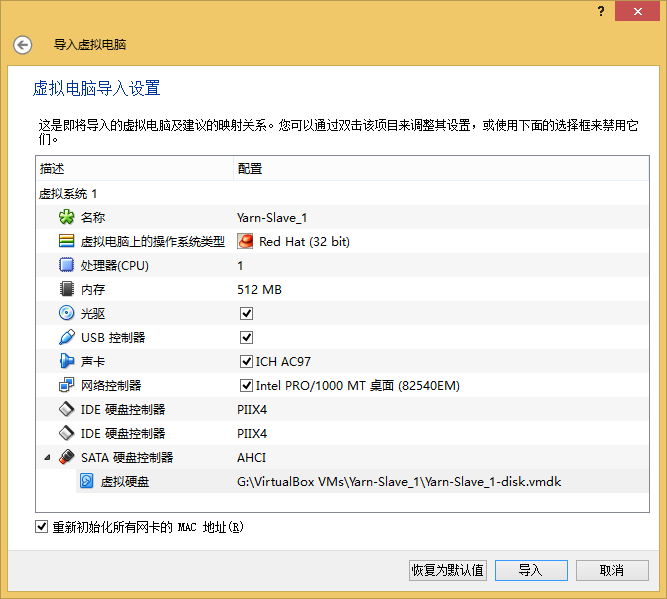
Task: Toggle 重新初始化所有网卡的 MAC 地址 checkbox
Action: click(41, 527)
